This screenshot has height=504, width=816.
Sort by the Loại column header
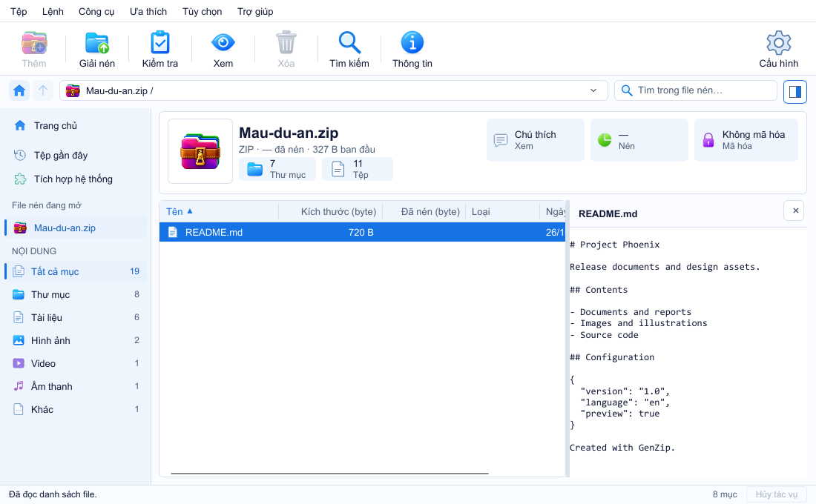(502, 212)
